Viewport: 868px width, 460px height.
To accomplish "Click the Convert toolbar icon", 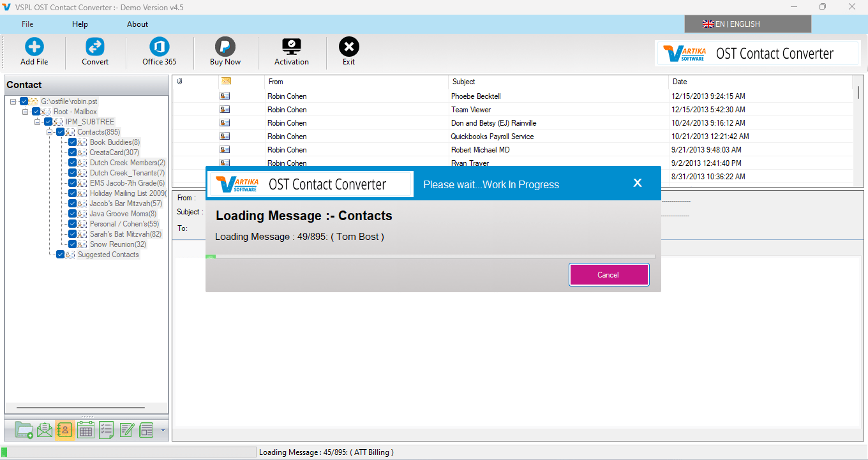I will (95, 47).
